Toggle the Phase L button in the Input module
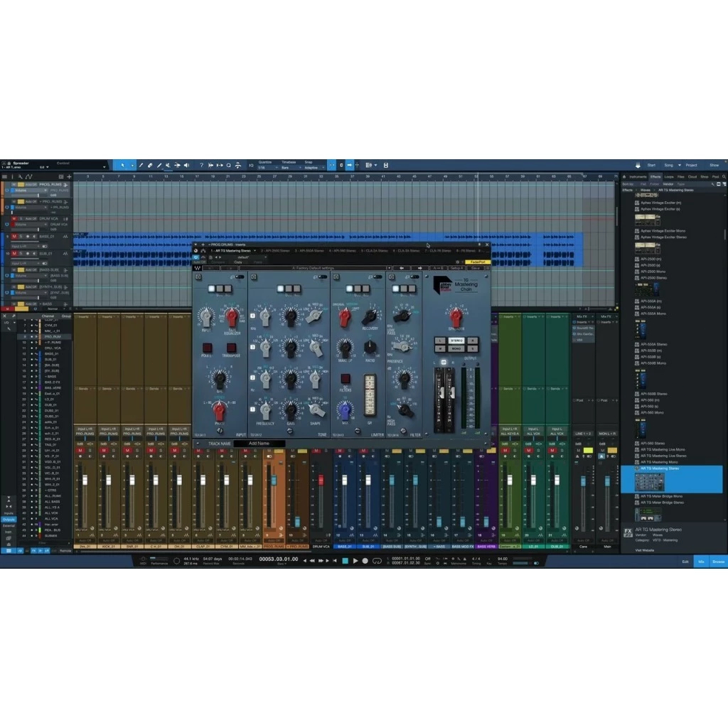This screenshot has width=728, height=728. [207, 348]
